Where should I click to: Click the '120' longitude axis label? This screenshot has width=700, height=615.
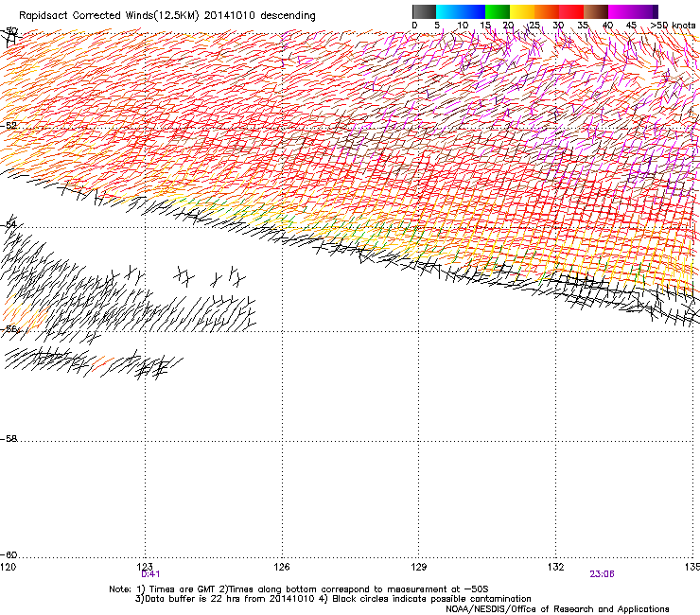pos(8,567)
